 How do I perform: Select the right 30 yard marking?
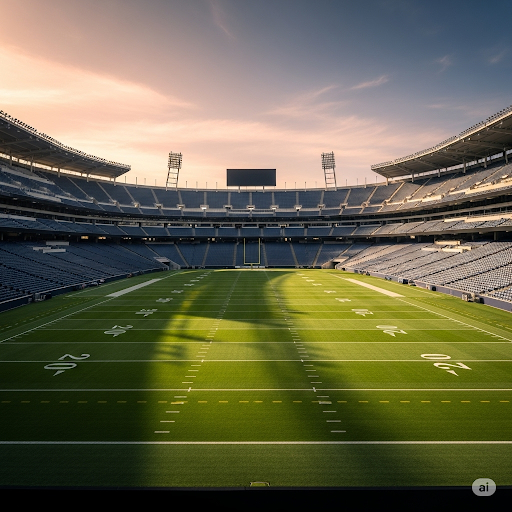[x=392, y=330]
